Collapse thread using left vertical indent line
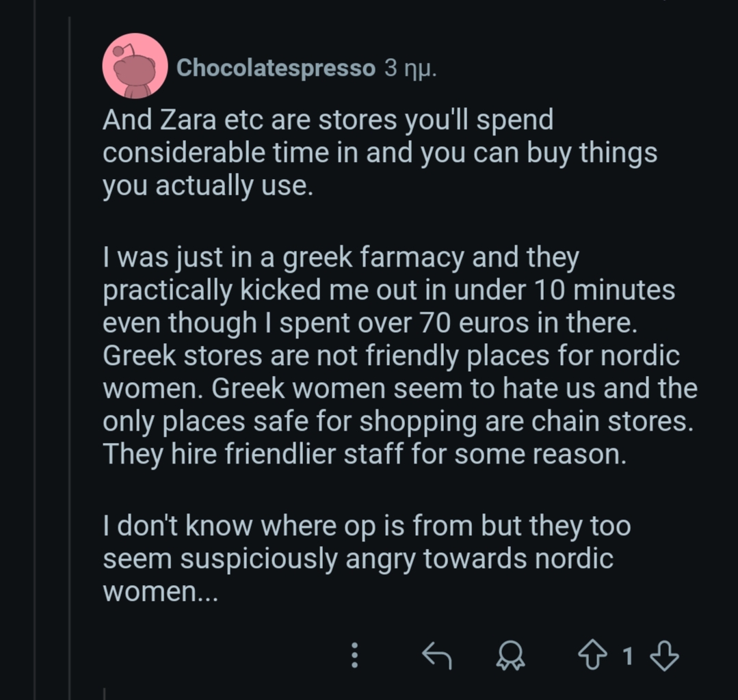 70,342
